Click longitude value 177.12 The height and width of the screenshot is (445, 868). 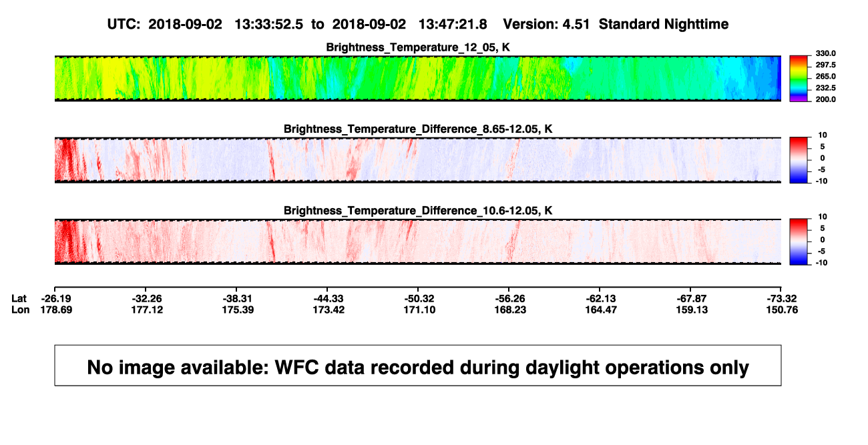coord(147,310)
